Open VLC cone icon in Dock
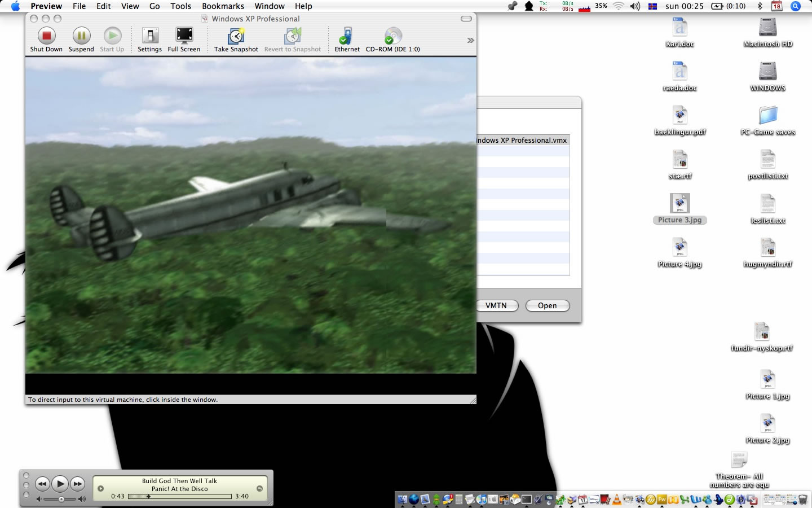Viewport: 812px width, 508px height. [x=617, y=499]
